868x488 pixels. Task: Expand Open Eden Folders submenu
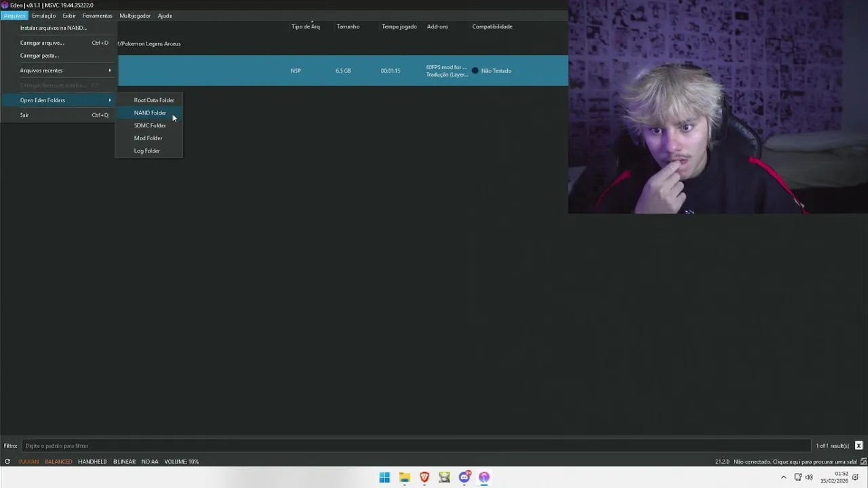58,100
